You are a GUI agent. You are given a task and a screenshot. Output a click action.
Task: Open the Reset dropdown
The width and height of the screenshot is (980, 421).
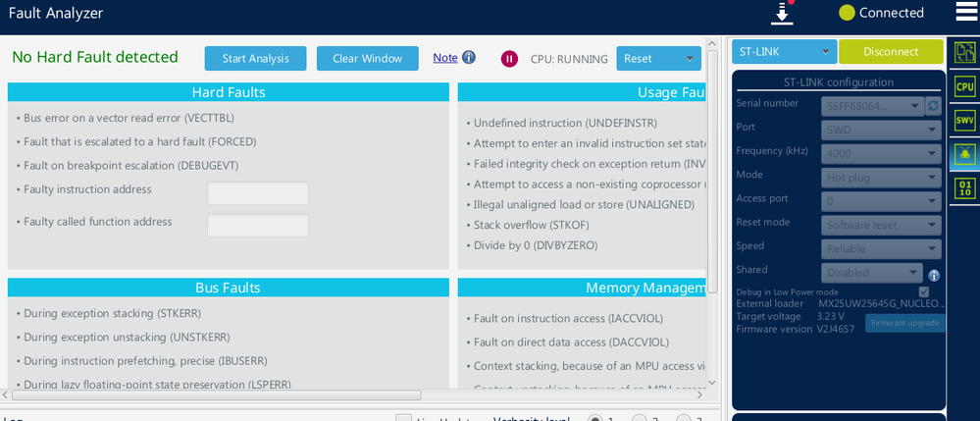[659, 59]
